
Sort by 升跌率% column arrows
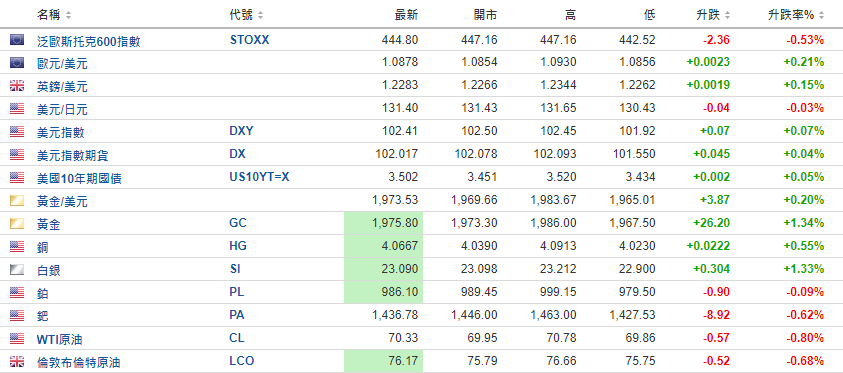pyautogui.click(x=821, y=15)
